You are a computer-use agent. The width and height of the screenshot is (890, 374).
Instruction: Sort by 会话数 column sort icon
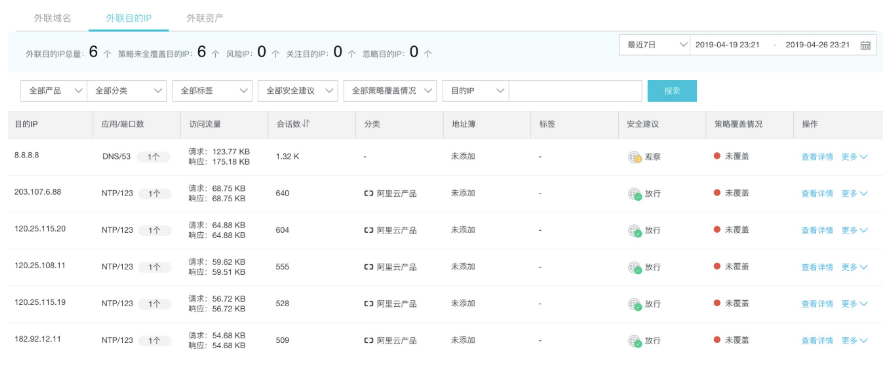coord(307,123)
